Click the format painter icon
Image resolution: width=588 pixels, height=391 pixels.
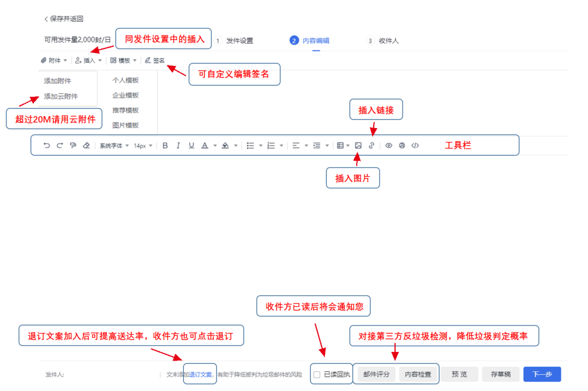pos(73,146)
